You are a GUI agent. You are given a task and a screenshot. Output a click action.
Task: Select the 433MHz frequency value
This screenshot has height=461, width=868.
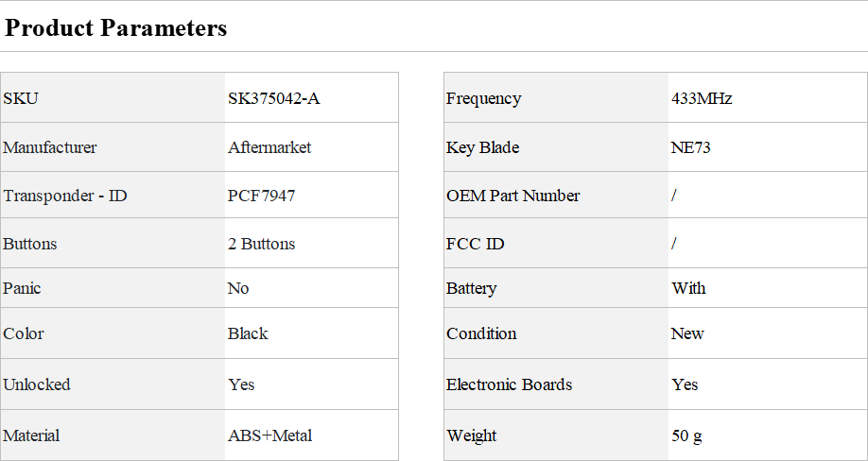click(702, 98)
